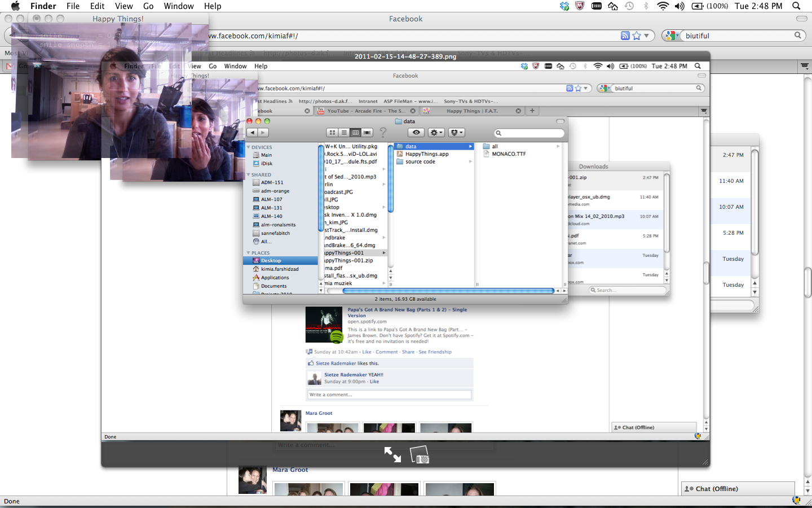Screen dimensions: 812x508
Task: Click the Apple logo in the top-left corner
Action: point(15,6)
